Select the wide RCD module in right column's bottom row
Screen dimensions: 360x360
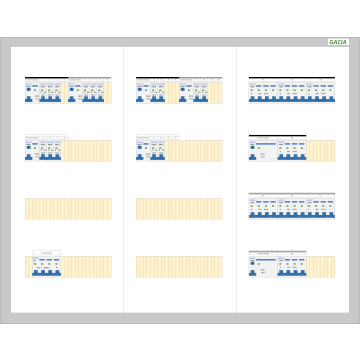coord(263,267)
